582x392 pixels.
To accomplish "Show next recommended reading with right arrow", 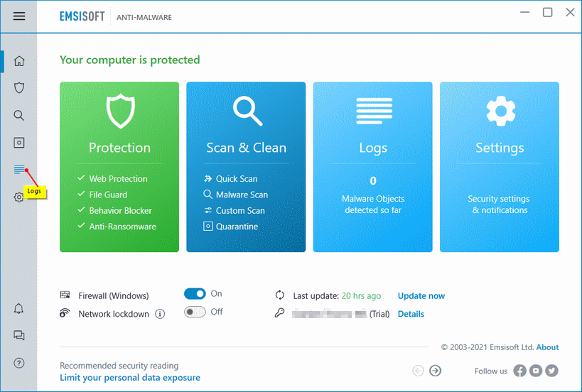I will (435, 371).
